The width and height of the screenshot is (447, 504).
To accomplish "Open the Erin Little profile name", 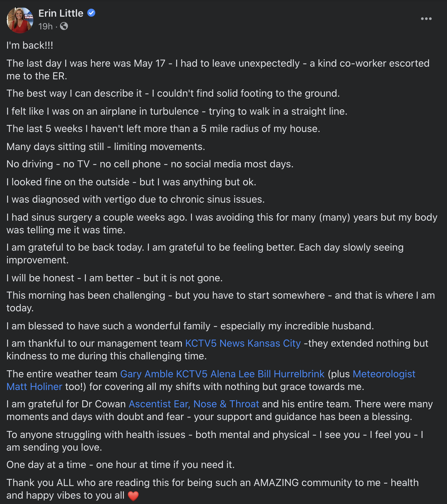I will coord(61,13).
